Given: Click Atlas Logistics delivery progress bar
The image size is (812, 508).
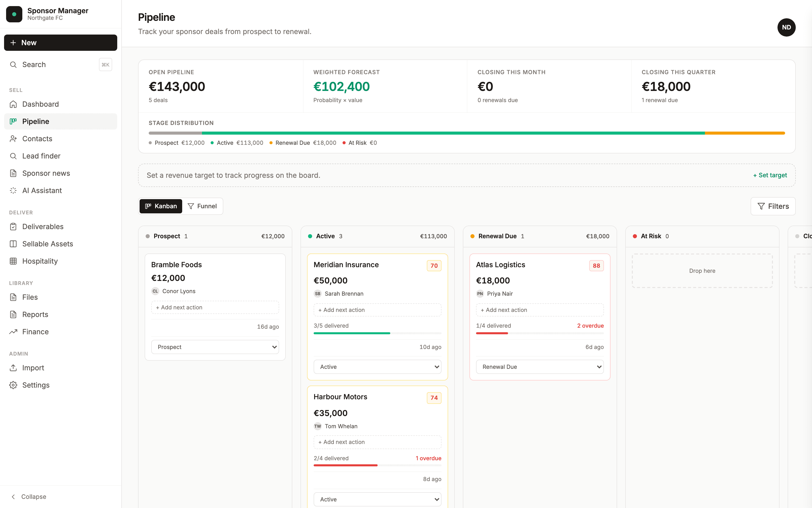Looking at the screenshot, I should [x=540, y=333].
